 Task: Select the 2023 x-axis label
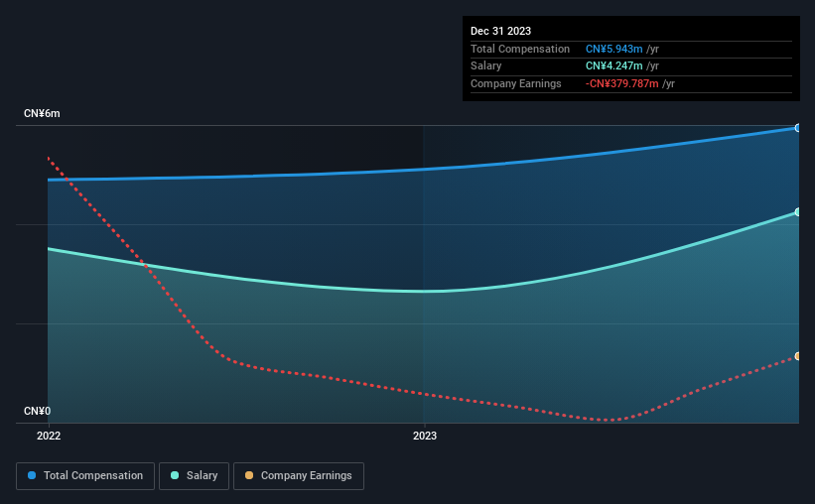[425, 436]
